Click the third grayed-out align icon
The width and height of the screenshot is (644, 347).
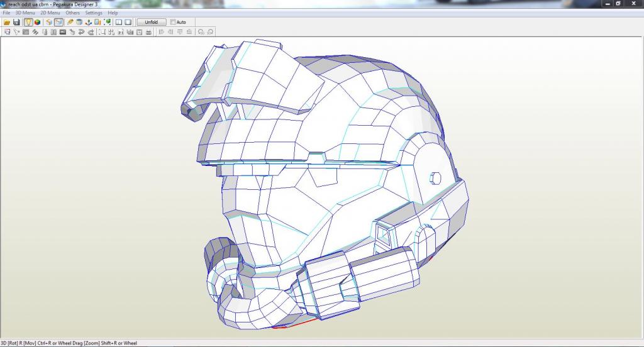tap(180, 32)
